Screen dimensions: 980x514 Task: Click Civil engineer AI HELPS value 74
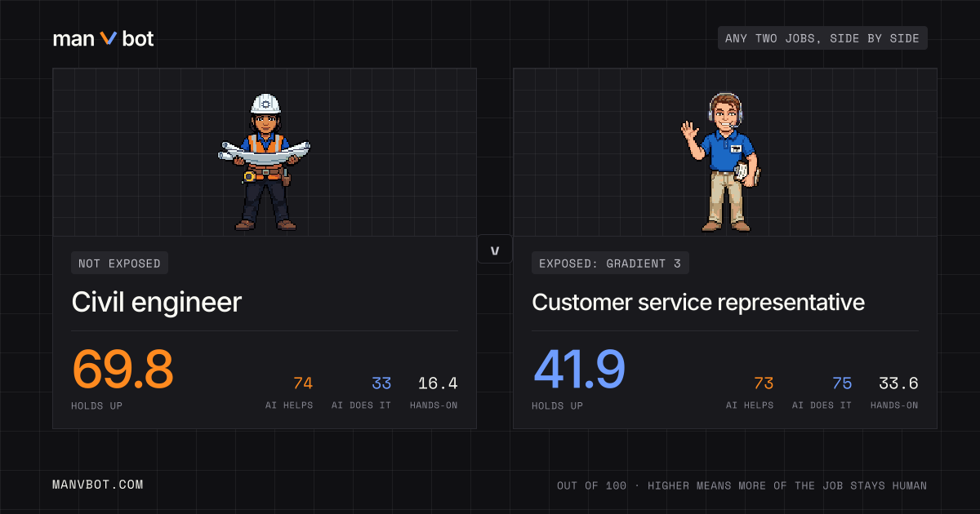coord(303,383)
